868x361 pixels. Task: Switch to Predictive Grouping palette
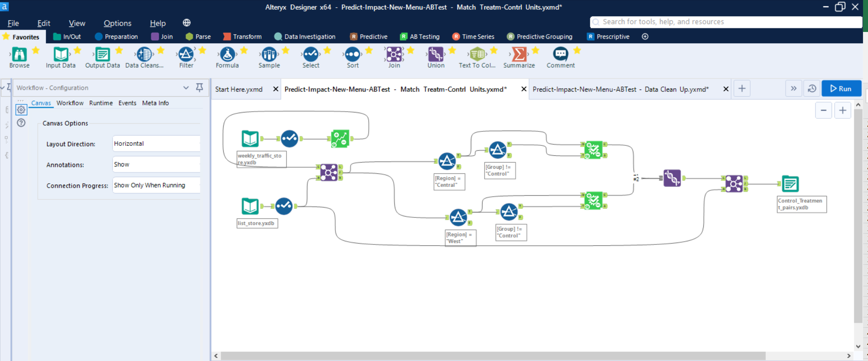coord(539,36)
